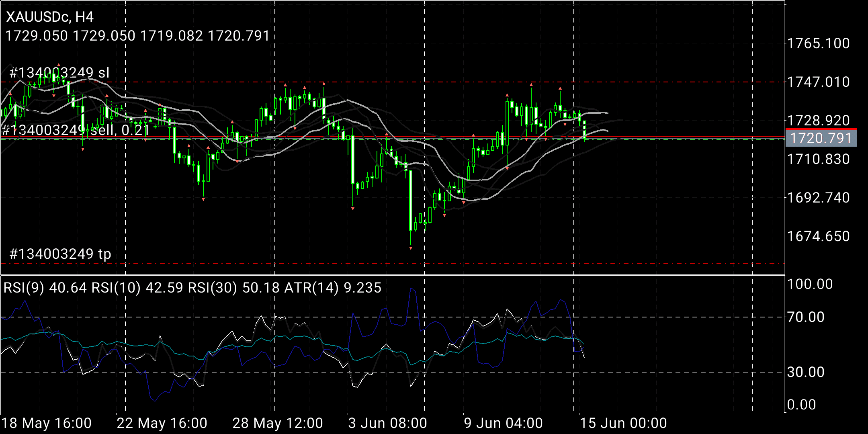This screenshot has height=434, width=868.
Task: Click the XAUUSDc, H4 symbol title
Action: click(x=50, y=17)
